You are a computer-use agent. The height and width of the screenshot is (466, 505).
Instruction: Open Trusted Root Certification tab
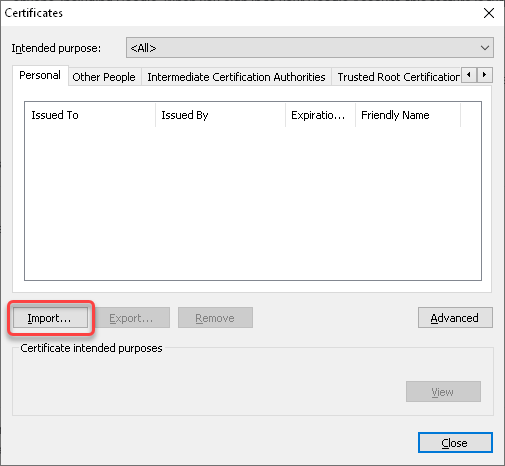[397, 77]
